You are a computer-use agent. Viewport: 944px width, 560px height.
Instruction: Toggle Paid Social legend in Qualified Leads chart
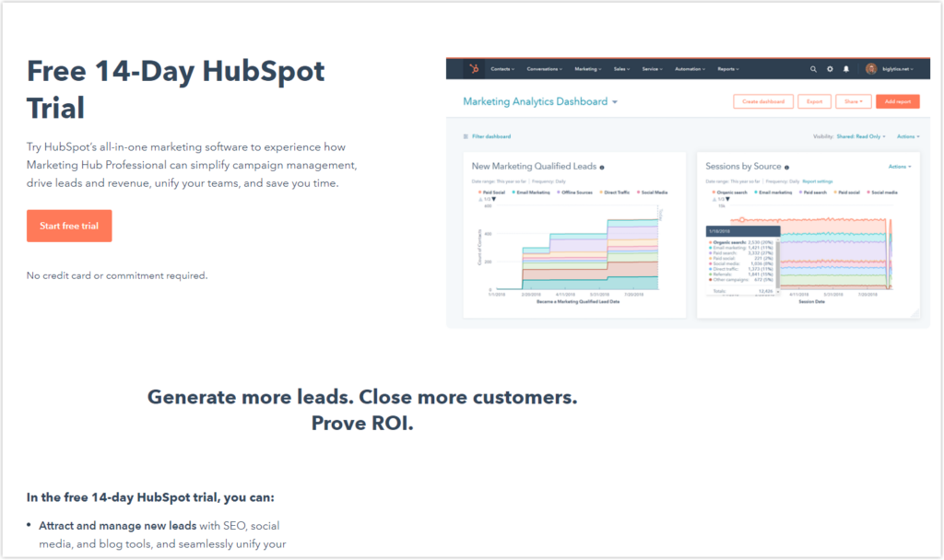pos(492,192)
